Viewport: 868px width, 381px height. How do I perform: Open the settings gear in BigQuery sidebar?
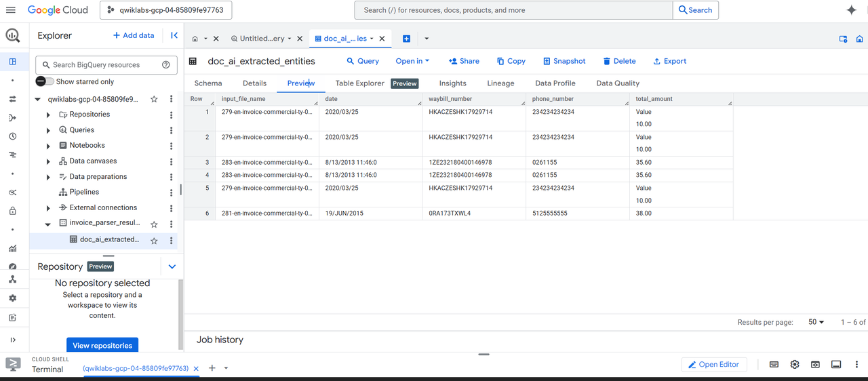(12, 298)
